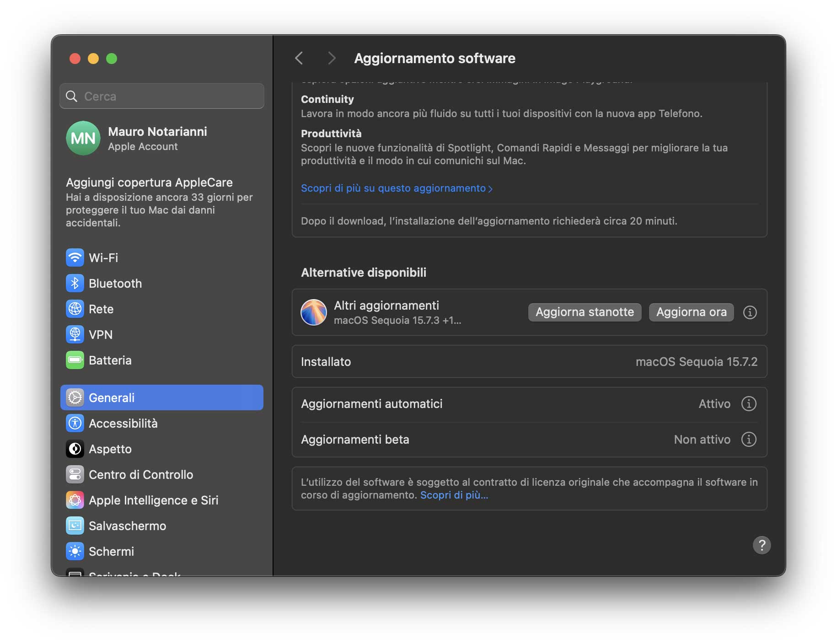Click the VPN sidebar icon
This screenshot has width=837, height=644.
coord(75,334)
